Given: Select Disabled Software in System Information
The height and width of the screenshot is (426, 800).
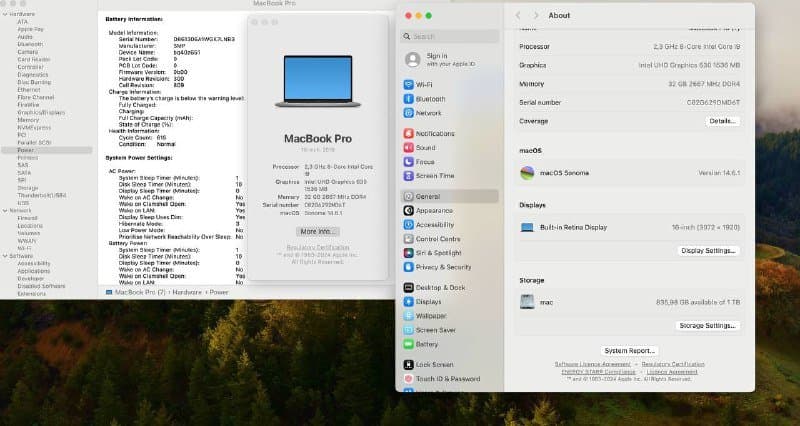Looking at the screenshot, I should 41,286.
